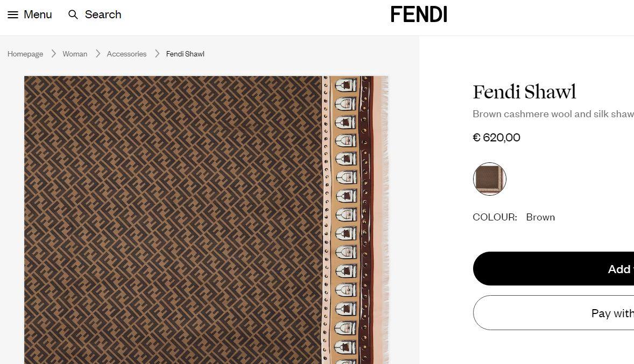Select the Fendi Shawl breadcrumb
The height and width of the screenshot is (364, 634).
click(185, 54)
